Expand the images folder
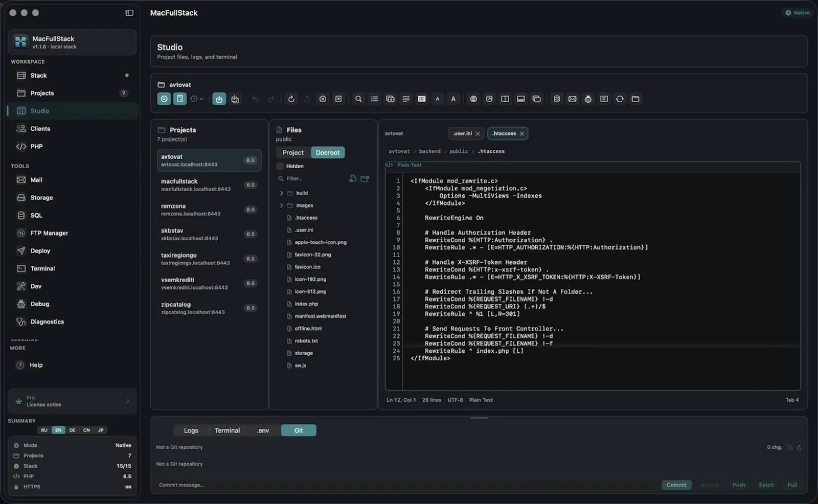 (281, 205)
